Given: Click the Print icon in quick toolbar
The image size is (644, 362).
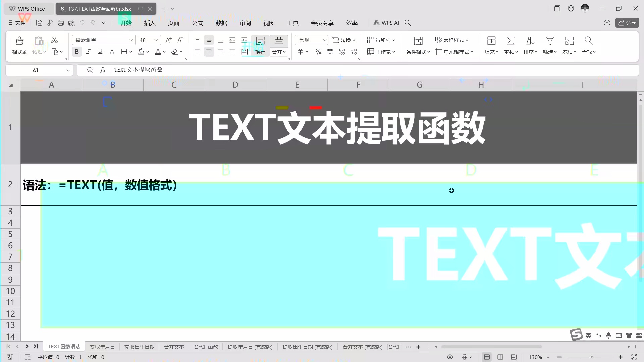Looking at the screenshot, I should coord(61,23).
